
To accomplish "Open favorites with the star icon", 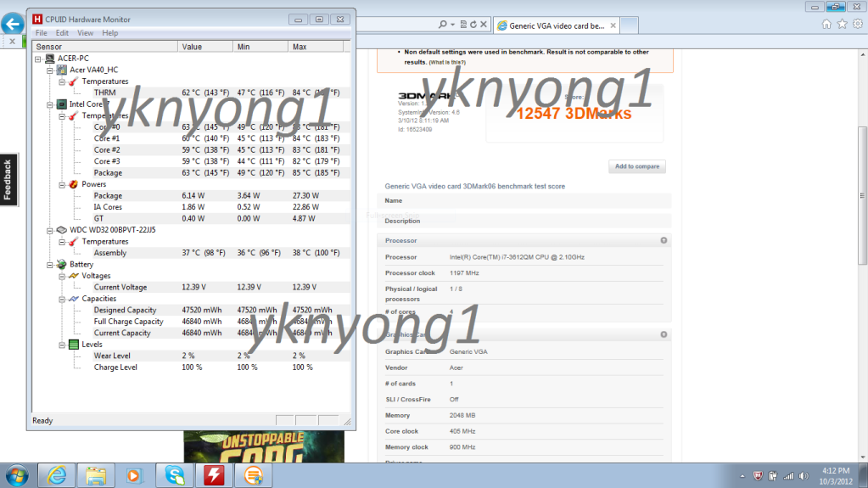I will [x=842, y=24].
